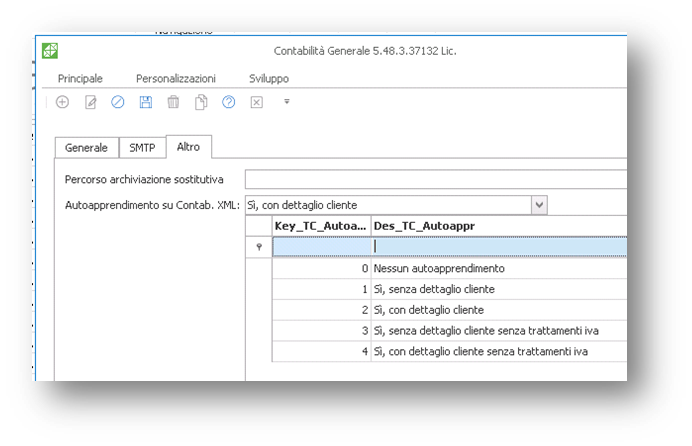Click key value 2 cell
Screen dimensions: 692x446
321,310
